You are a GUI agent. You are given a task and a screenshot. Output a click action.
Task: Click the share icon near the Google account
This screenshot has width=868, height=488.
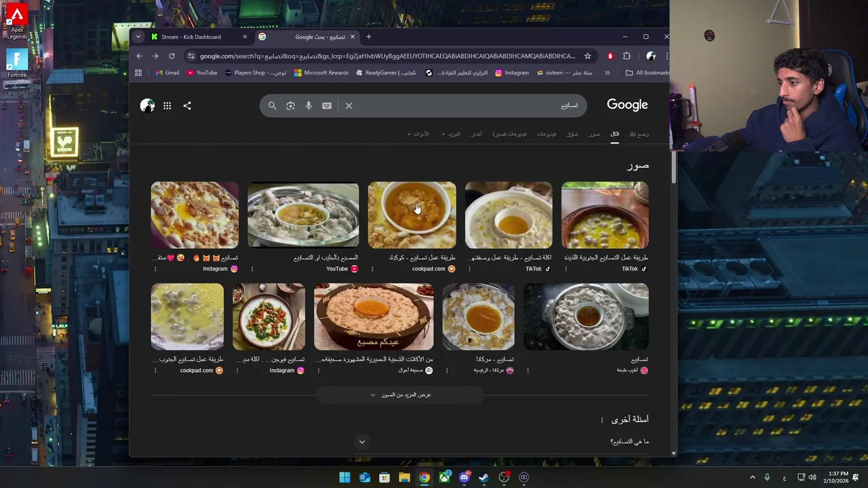pos(187,106)
